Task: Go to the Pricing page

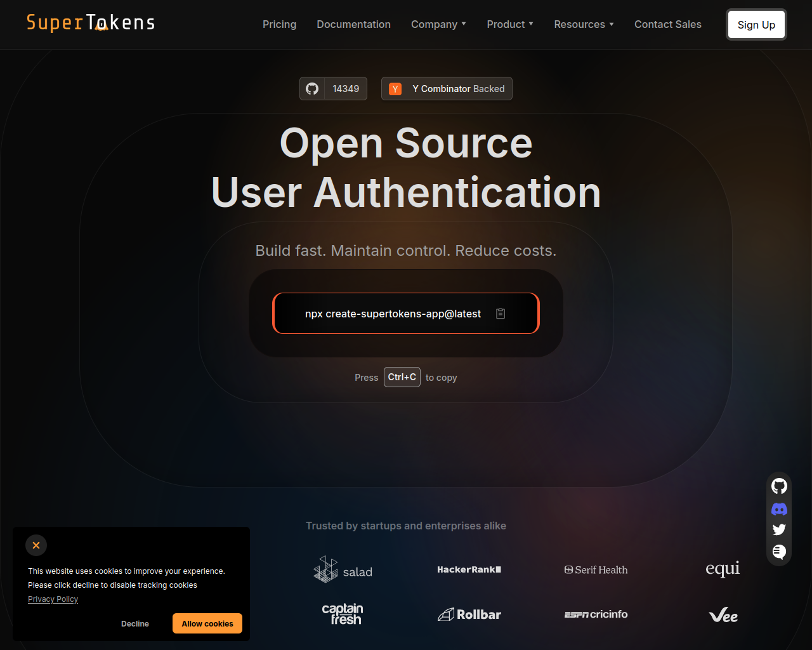Action: 280,24
